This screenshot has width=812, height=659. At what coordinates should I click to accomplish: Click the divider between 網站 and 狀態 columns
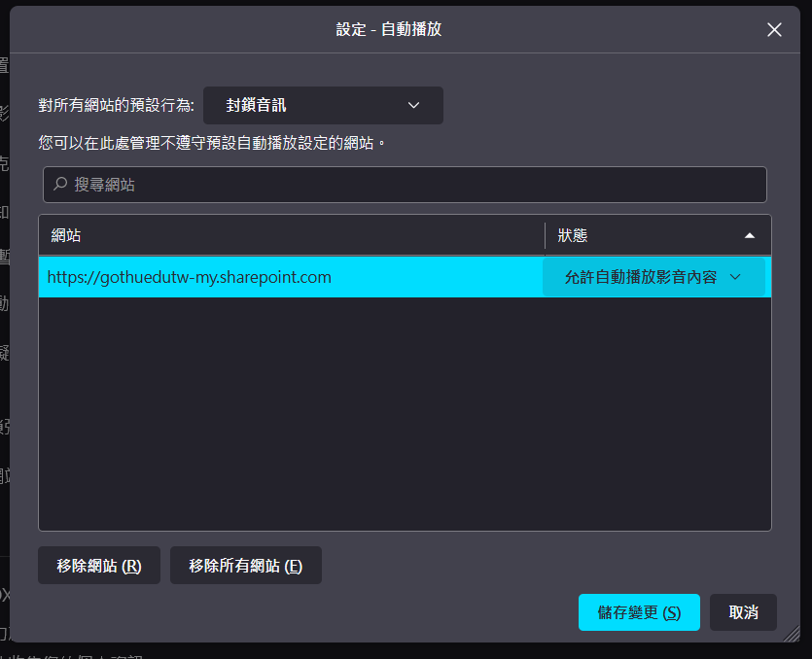tap(545, 235)
